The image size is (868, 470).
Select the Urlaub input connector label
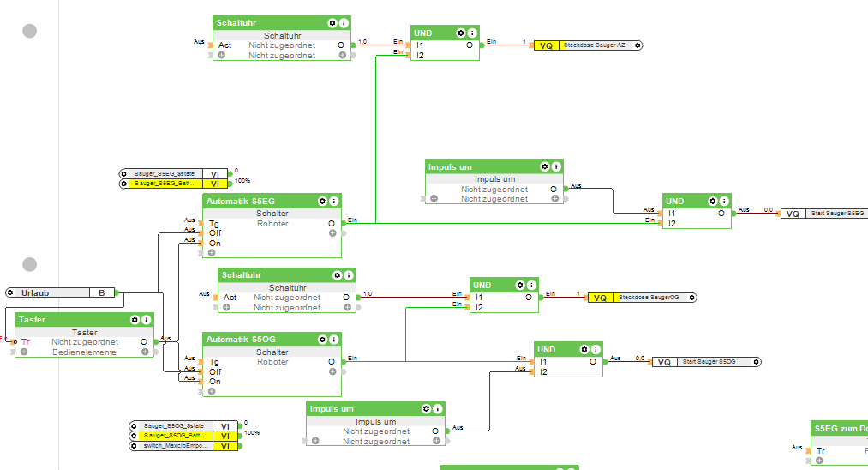tap(35, 292)
